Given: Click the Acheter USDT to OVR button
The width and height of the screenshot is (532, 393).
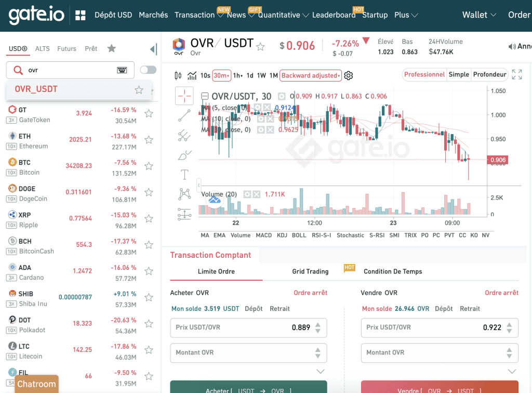Looking at the screenshot, I should (248, 387).
